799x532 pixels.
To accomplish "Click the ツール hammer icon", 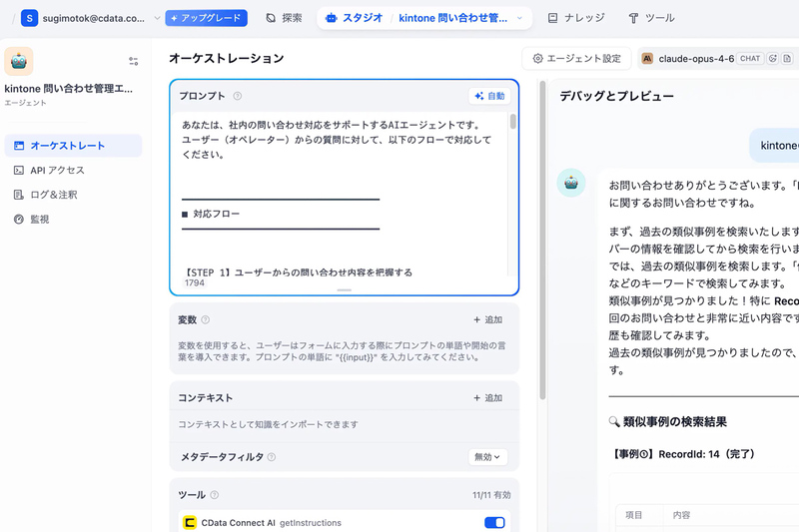I will click(x=633, y=18).
